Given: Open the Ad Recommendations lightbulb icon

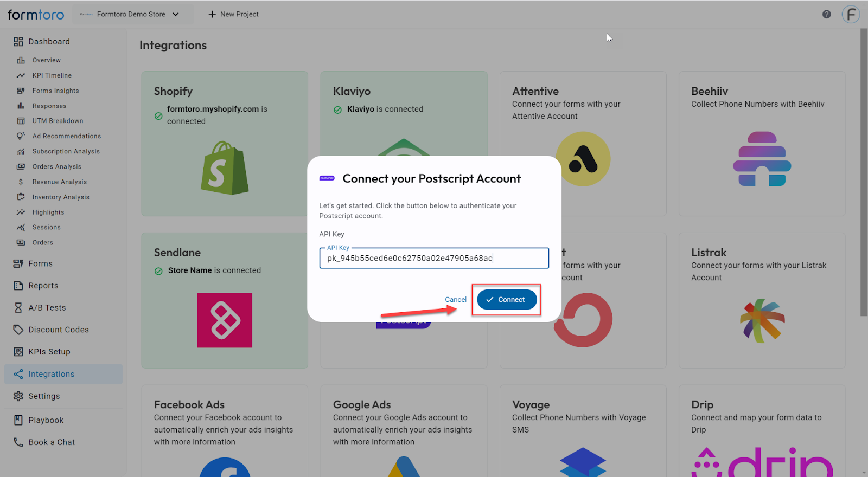Looking at the screenshot, I should tap(21, 136).
